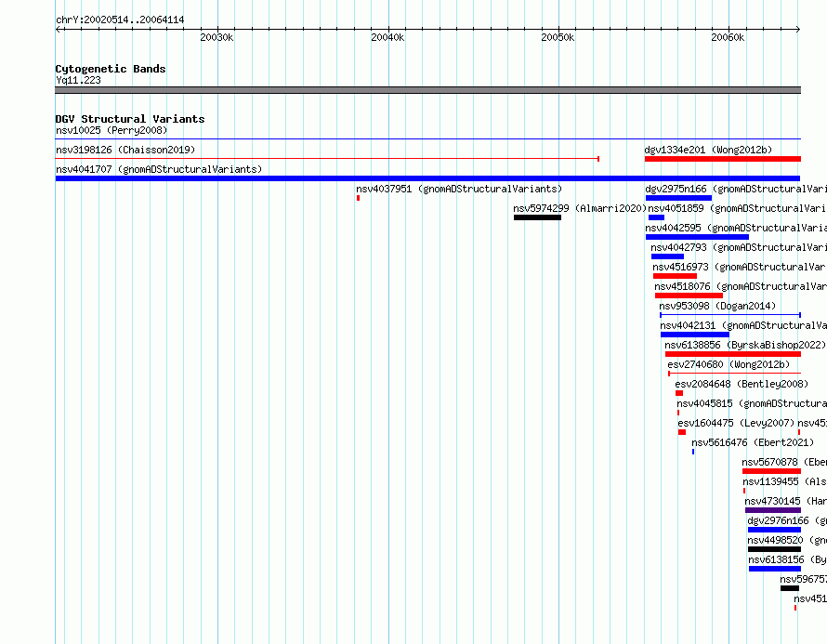Image resolution: width=827 pixels, height=644 pixels.
Task: Click the nsv4042131 variant label
Action: [x=743, y=325]
